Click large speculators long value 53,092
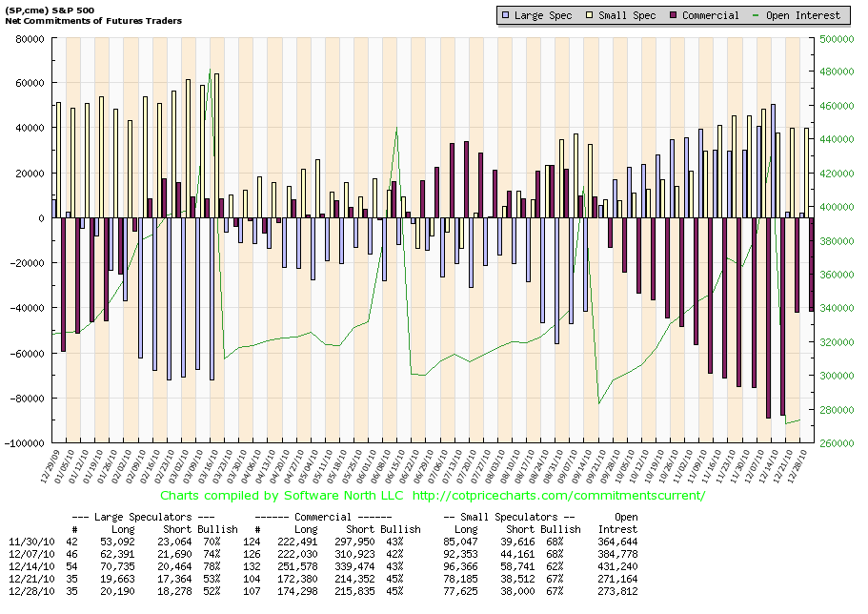Screen dimensions: 868x614 pos(117,542)
